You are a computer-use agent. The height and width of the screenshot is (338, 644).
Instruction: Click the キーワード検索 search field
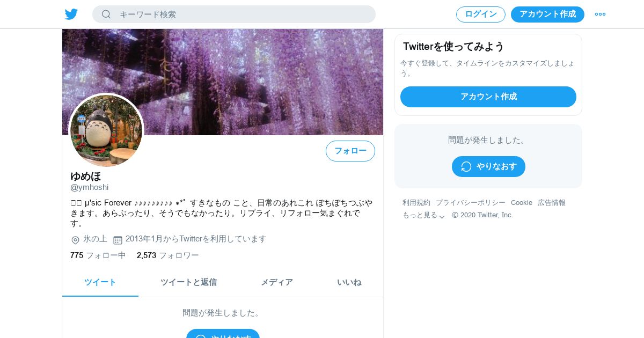click(x=234, y=14)
